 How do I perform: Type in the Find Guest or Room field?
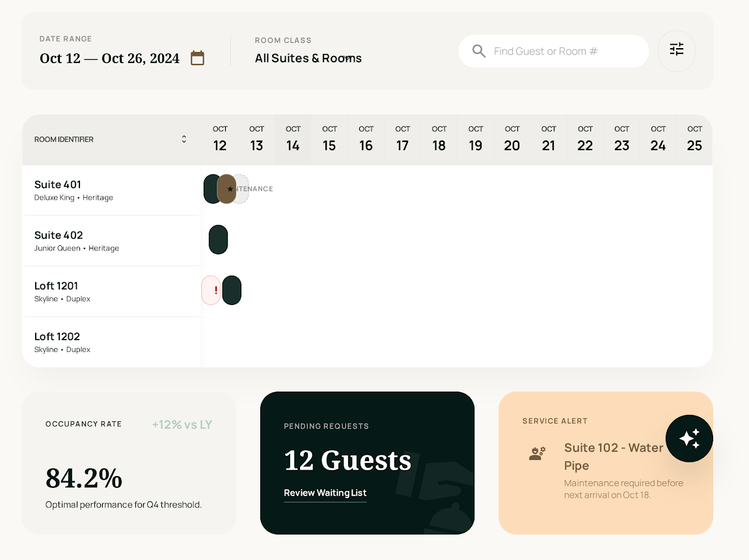[x=553, y=51]
